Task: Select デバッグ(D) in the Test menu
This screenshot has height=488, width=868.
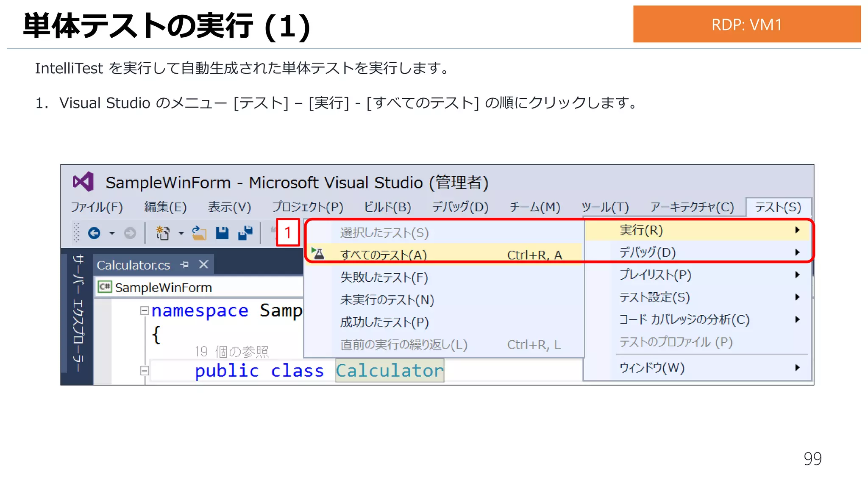Action: coord(698,252)
